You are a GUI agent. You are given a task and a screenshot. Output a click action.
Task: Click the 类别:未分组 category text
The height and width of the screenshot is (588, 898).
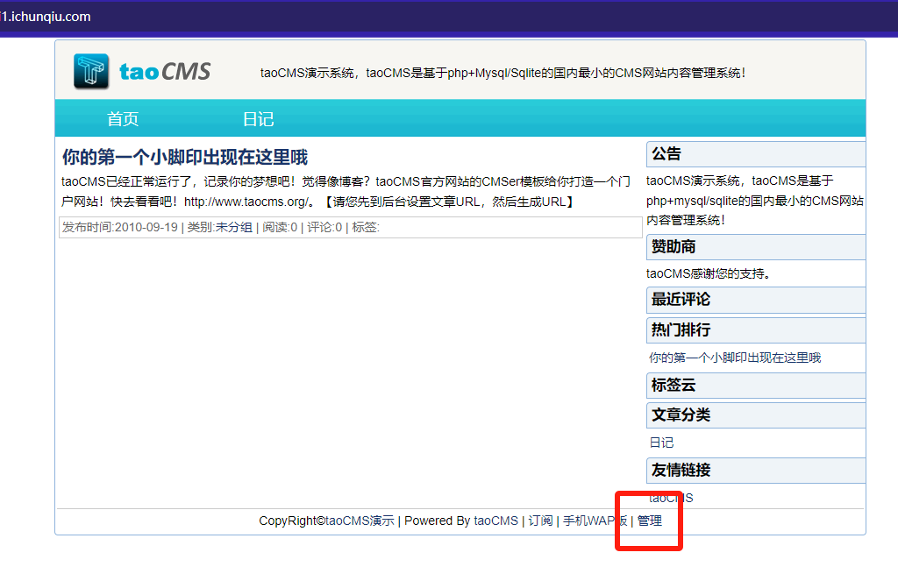(220, 227)
